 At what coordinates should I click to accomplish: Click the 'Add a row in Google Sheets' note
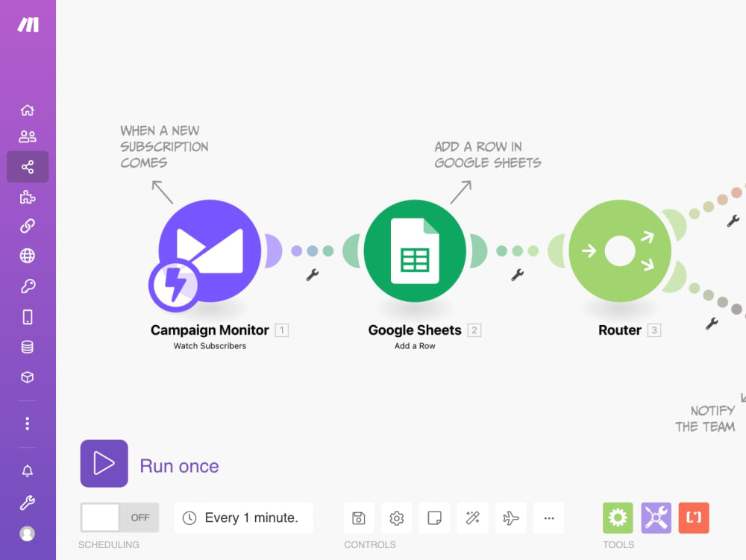click(x=488, y=155)
